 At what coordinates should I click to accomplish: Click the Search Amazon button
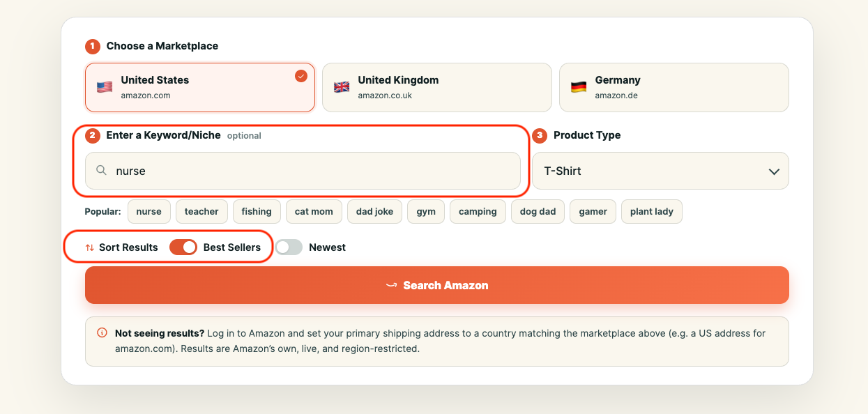click(x=437, y=285)
